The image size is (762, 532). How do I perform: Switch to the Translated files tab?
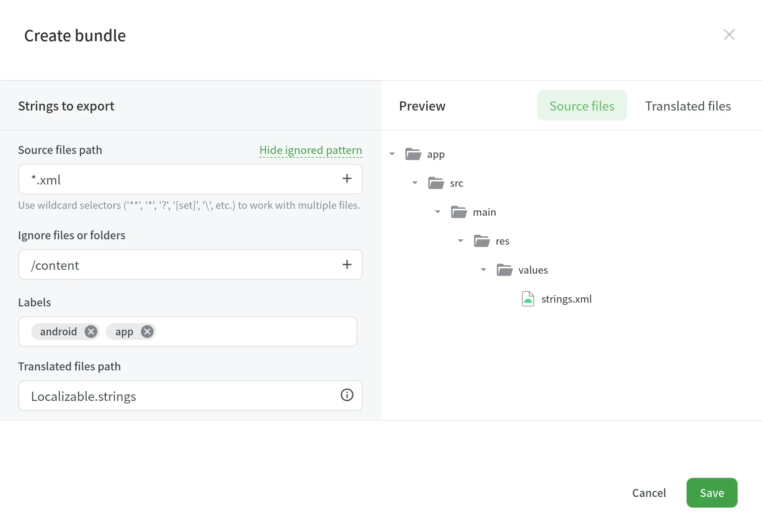[x=688, y=106]
